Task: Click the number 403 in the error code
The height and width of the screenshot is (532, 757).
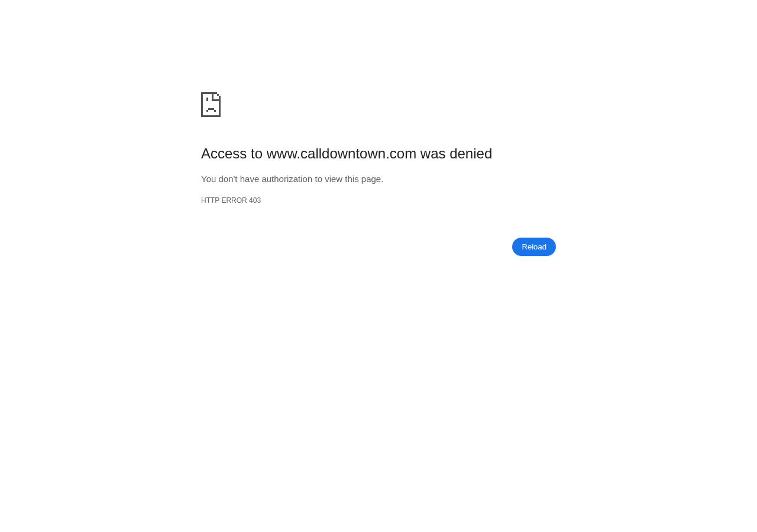Action: tap(255, 200)
